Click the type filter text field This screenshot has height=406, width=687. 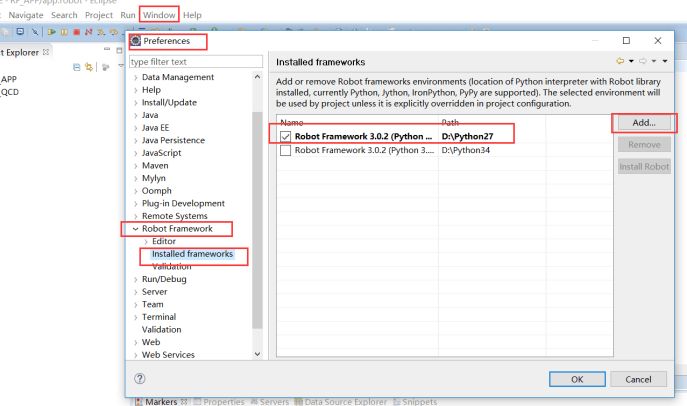coord(196,62)
